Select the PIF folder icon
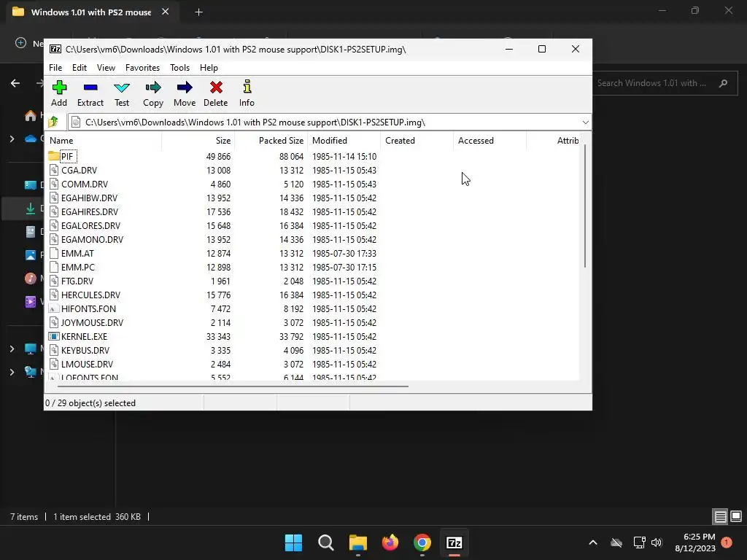 (53, 156)
